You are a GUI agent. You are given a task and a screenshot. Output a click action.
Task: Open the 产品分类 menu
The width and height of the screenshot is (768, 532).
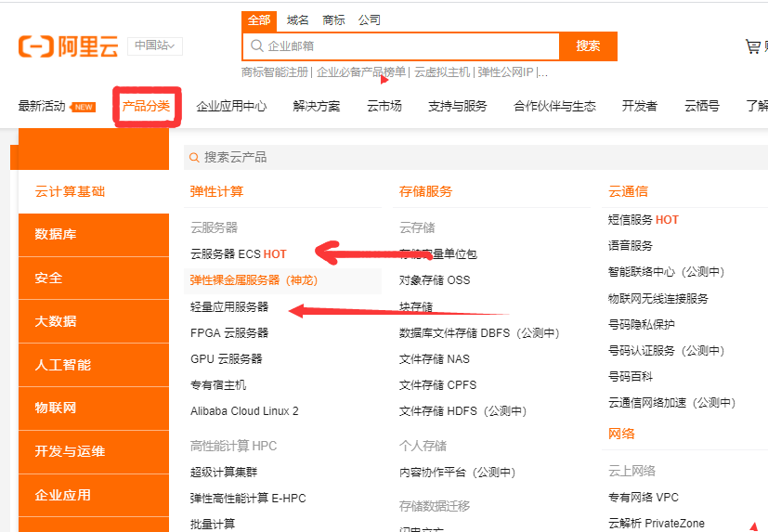tap(147, 106)
